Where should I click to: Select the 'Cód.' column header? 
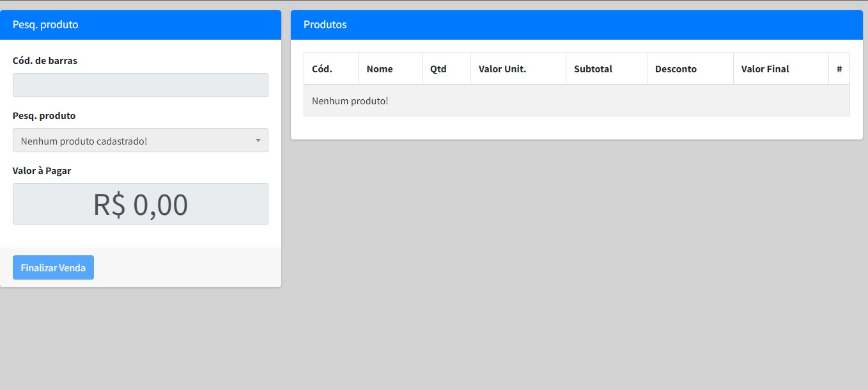(322, 69)
